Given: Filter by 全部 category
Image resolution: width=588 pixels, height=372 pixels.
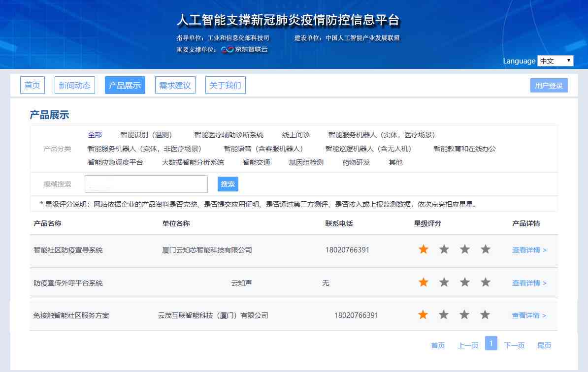Looking at the screenshot, I should tap(95, 135).
